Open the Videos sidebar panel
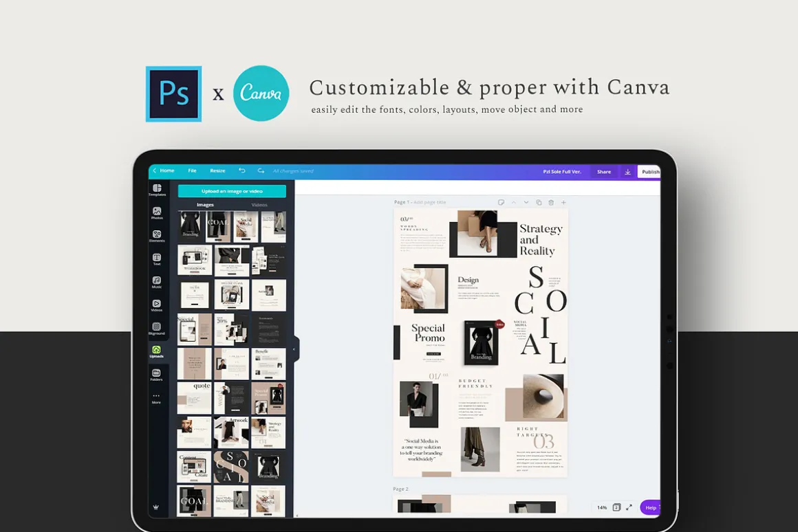 [x=157, y=306]
